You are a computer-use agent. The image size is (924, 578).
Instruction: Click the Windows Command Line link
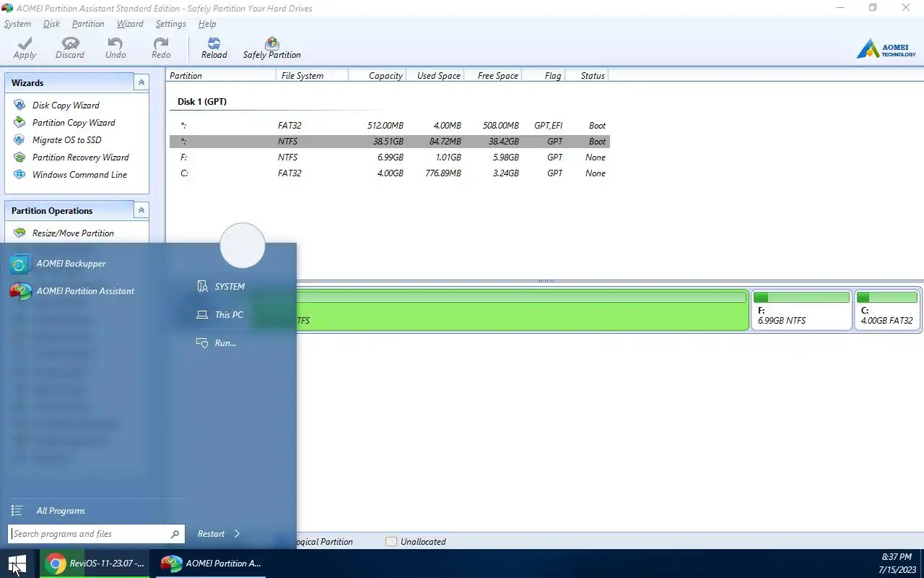79,175
